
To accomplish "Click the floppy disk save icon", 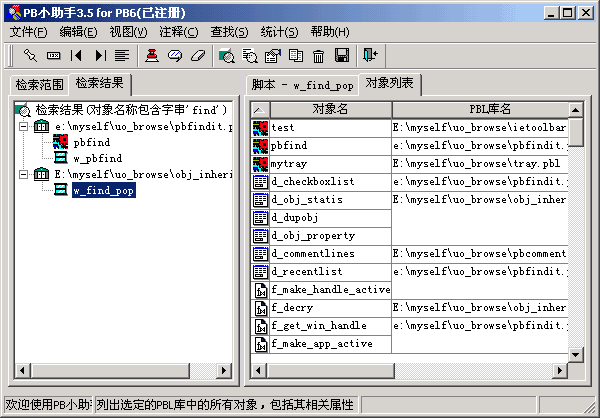I will 342,55.
